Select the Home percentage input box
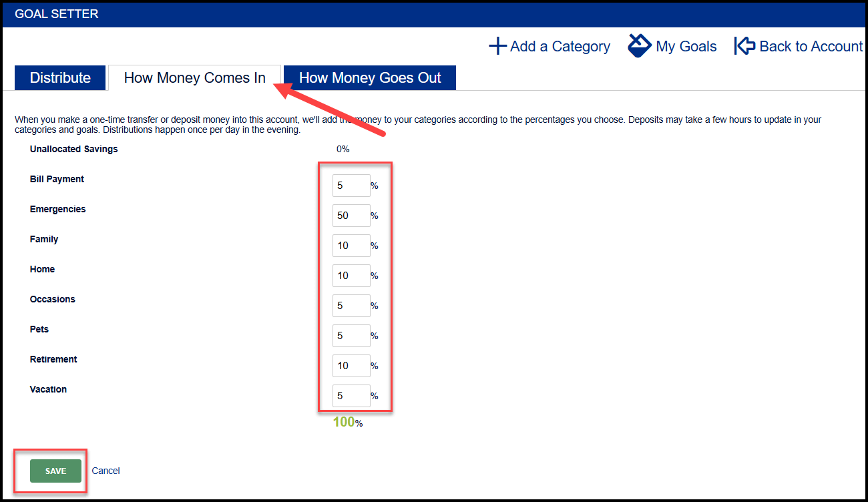Image resolution: width=868 pixels, height=502 pixels. (x=351, y=276)
